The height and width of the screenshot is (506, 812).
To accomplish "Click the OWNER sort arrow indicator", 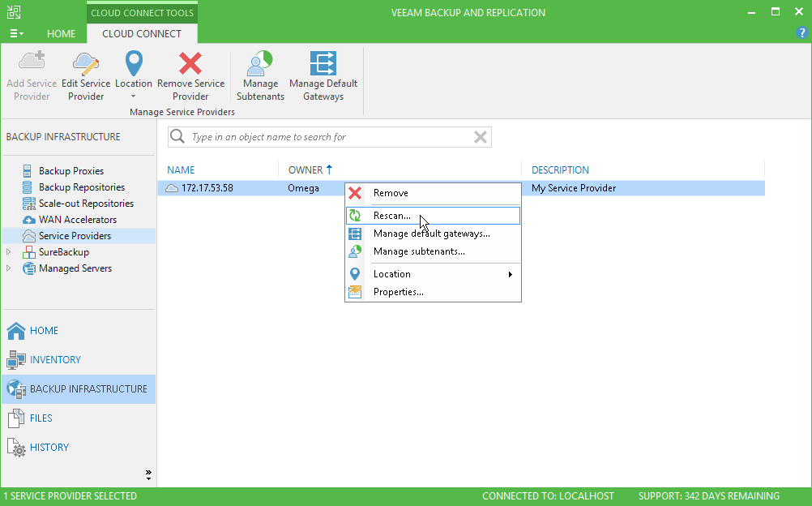I will coord(329,169).
